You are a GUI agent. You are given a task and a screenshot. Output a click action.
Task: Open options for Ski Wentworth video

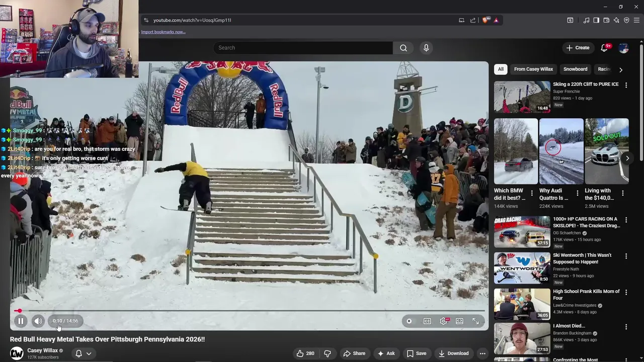(x=626, y=256)
